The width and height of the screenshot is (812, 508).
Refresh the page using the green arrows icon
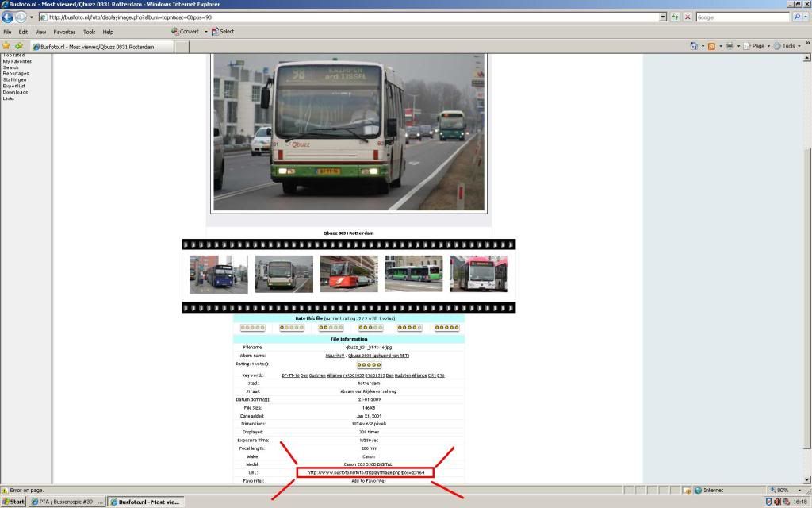coord(676,17)
